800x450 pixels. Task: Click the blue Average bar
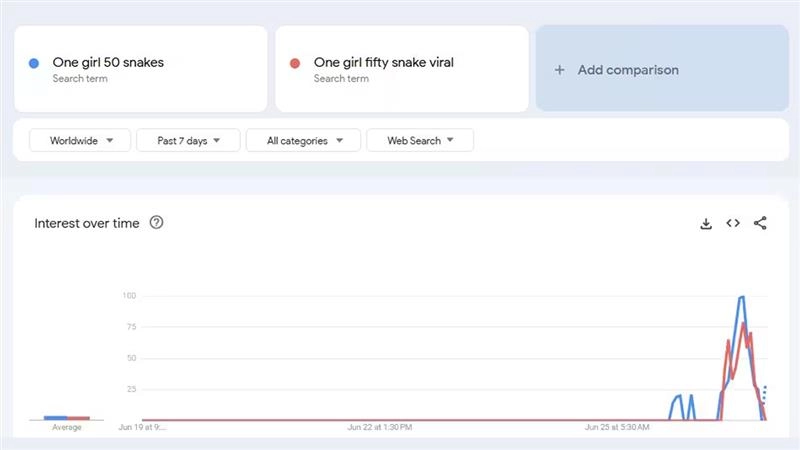[x=56, y=418]
